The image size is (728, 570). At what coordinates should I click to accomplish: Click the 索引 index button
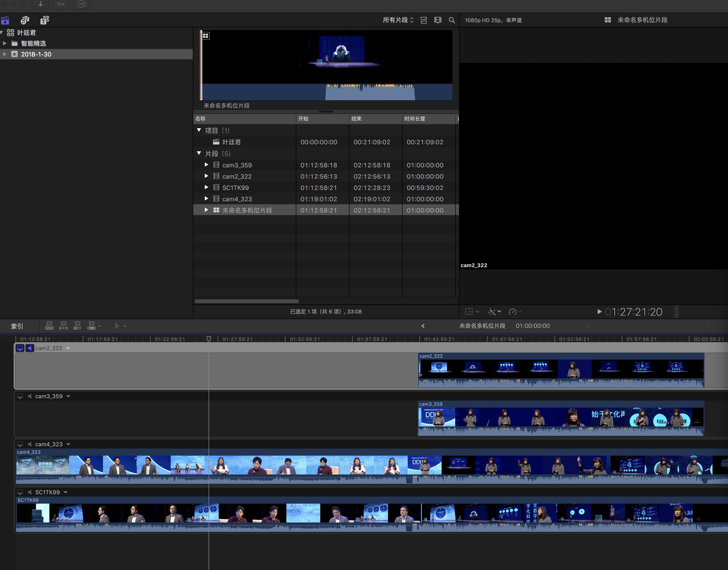tap(17, 326)
